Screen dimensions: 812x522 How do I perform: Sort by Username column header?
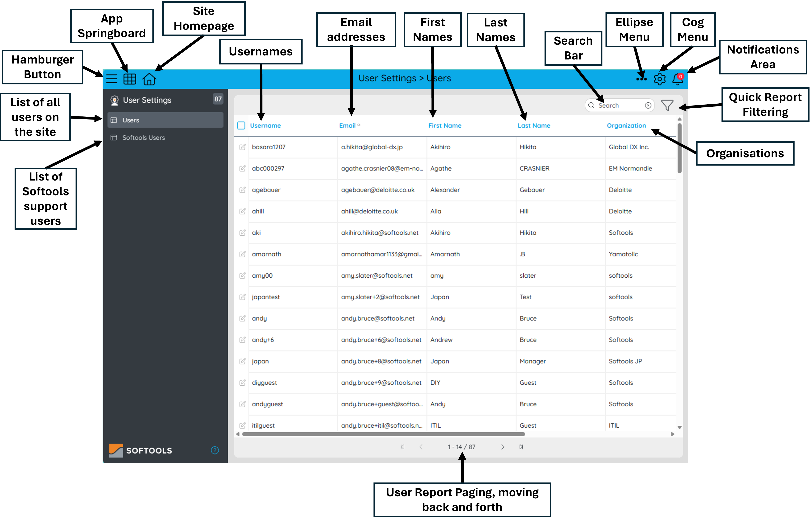tap(265, 125)
